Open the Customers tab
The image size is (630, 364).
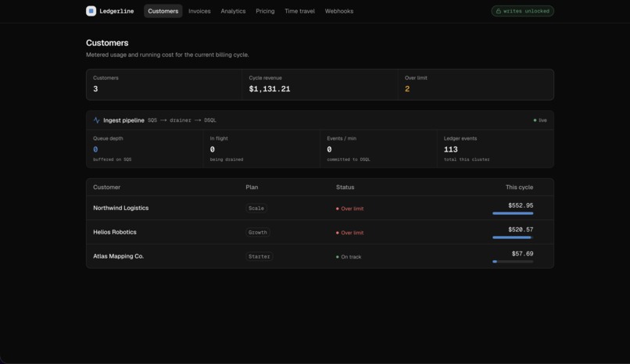(x=163, y=11)
